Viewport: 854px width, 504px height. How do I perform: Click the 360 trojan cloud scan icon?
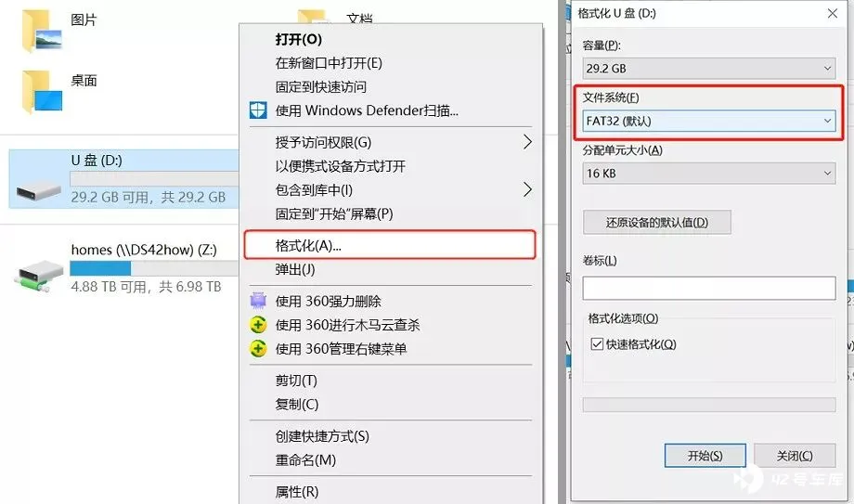258,325
